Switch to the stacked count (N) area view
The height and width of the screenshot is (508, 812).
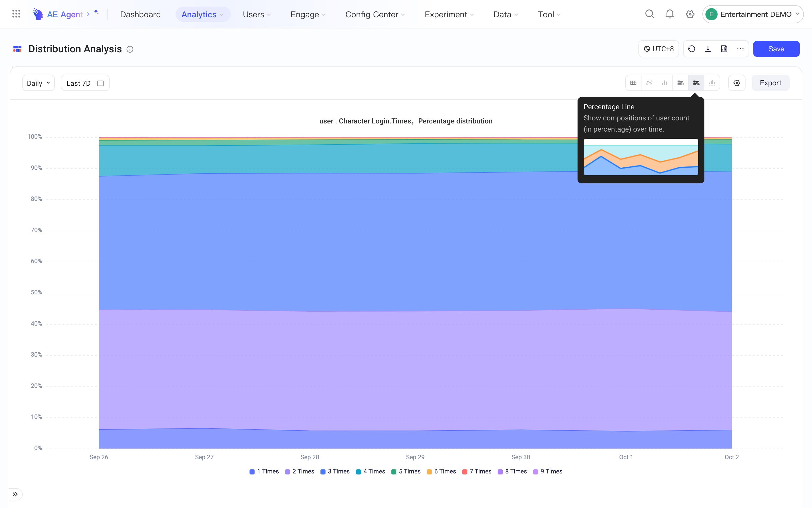click(681, 83)
